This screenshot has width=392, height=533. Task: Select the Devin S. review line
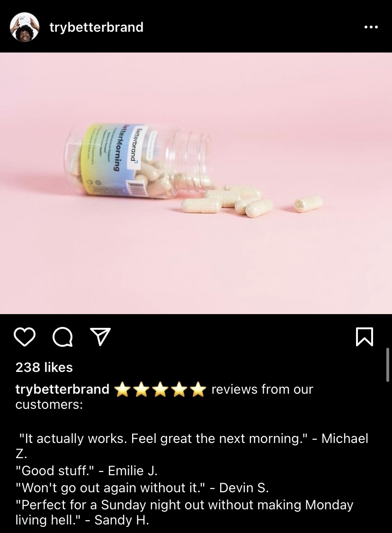click(142, 488)
